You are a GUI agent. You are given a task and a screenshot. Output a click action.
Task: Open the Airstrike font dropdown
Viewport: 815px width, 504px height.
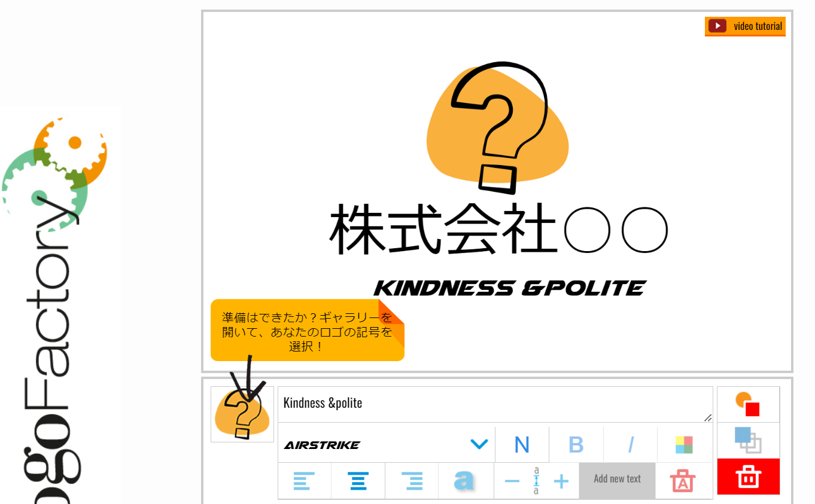(x=387, y=444)
